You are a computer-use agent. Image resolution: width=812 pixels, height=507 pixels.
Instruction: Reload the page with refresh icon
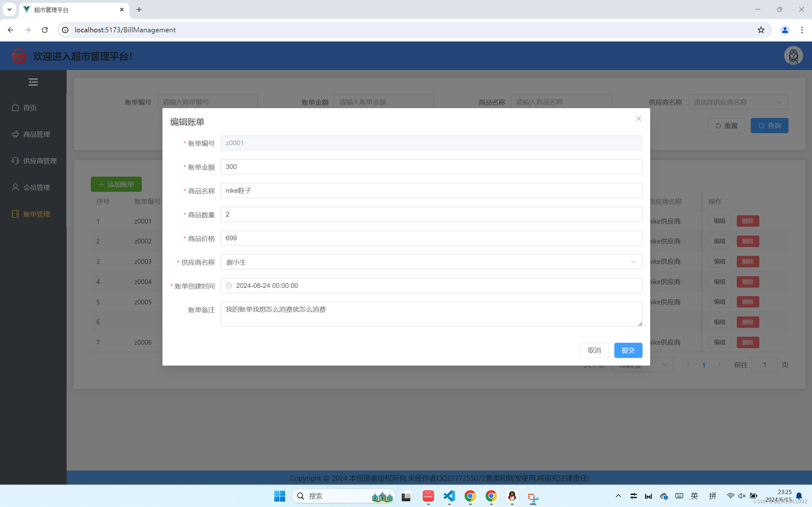45,30
